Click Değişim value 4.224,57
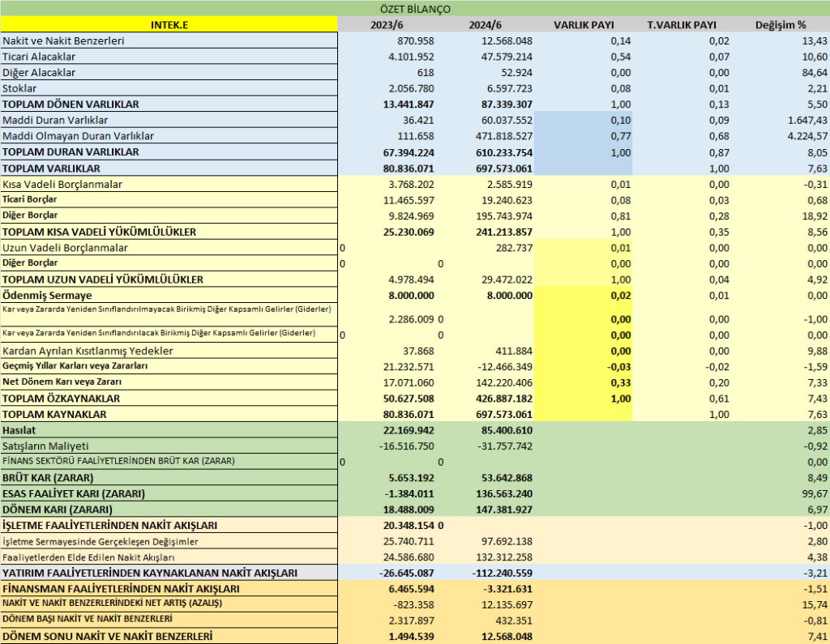This screenshot has height=644, width=830. pyautogui.click(x=807, y=136)
